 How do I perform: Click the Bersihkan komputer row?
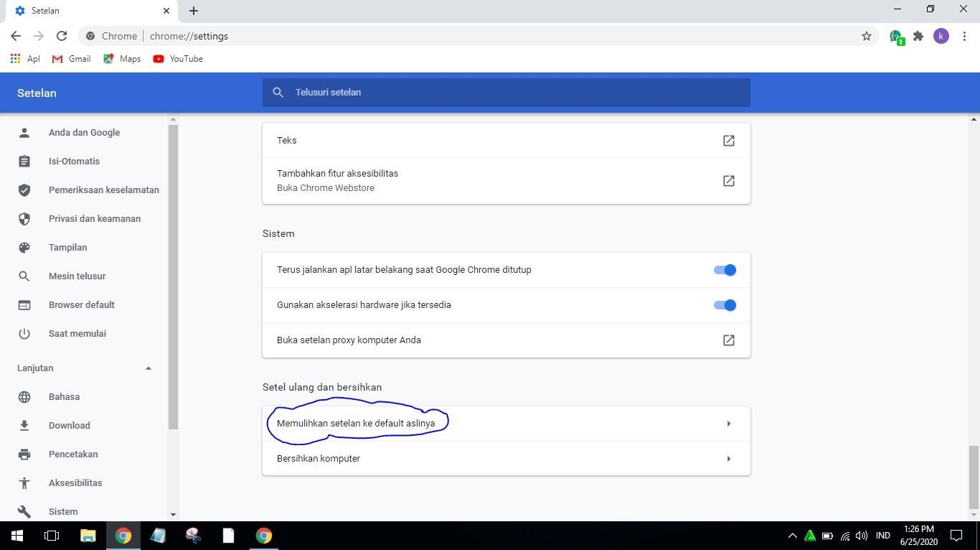[507, 459]
